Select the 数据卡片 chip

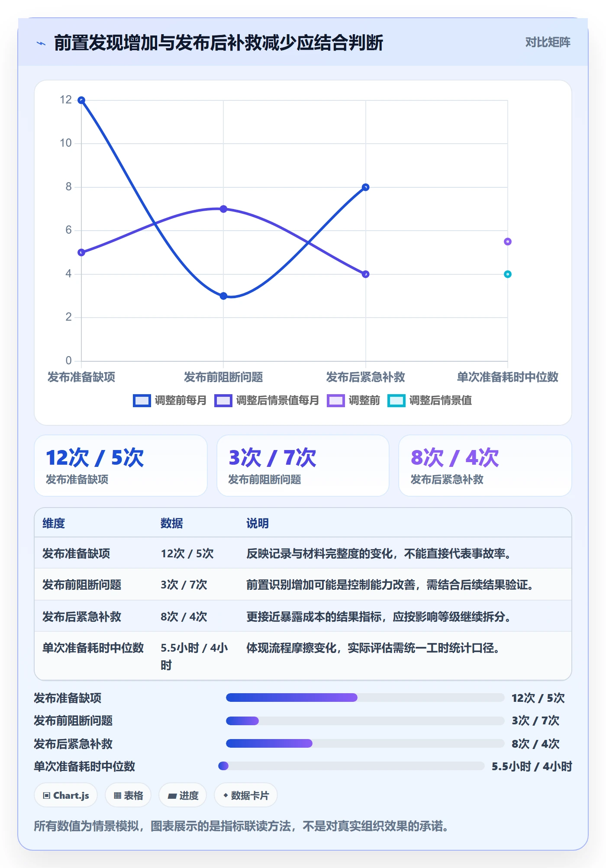pyautogui.click(x=245, y=795)
